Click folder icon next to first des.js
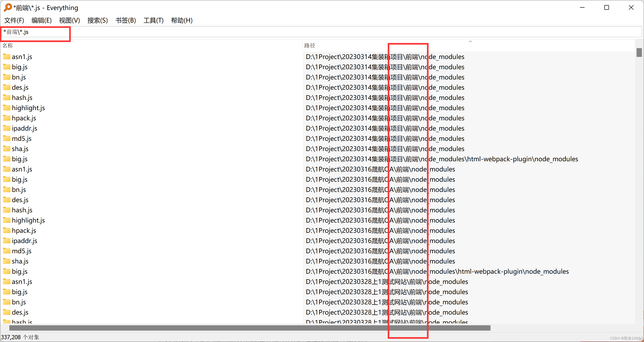The width and height of the screenshot is (644, 342). coord(7,87)
